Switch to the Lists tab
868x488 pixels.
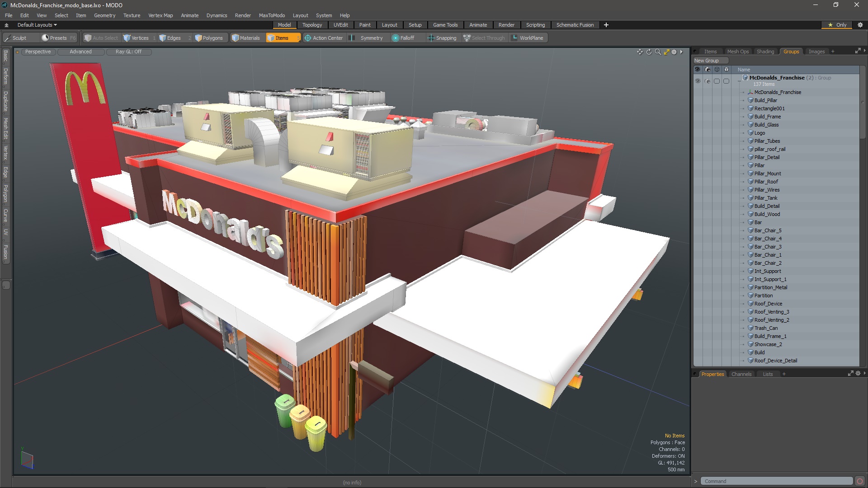click(x=768, y=374)
